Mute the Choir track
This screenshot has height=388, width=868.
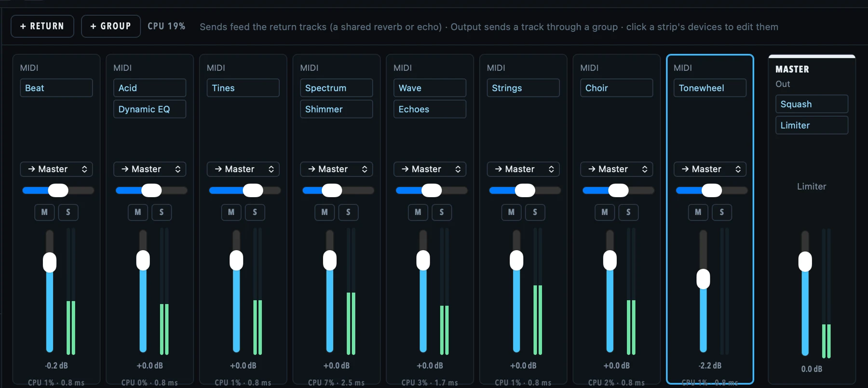click(x=604, y=212)
